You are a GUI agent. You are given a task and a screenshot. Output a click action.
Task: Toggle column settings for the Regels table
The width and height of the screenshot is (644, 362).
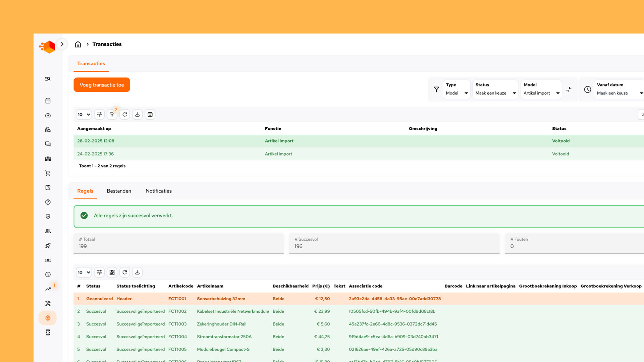pos(99,272)
